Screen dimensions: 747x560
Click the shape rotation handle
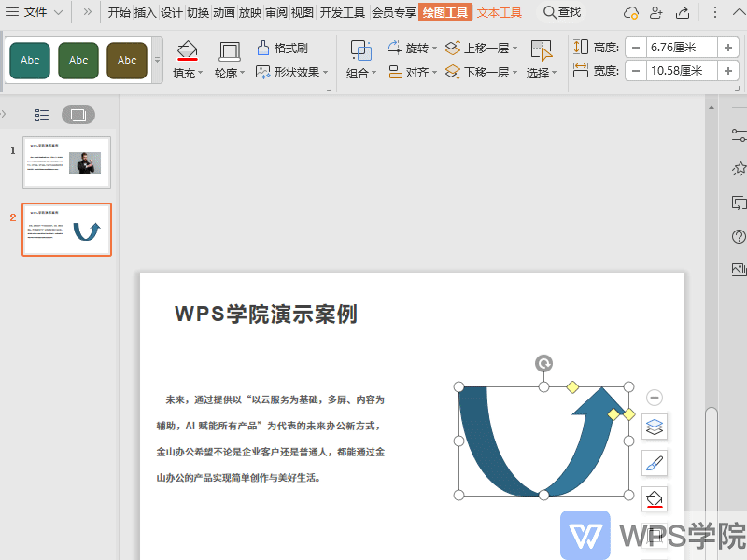[543, 363]
